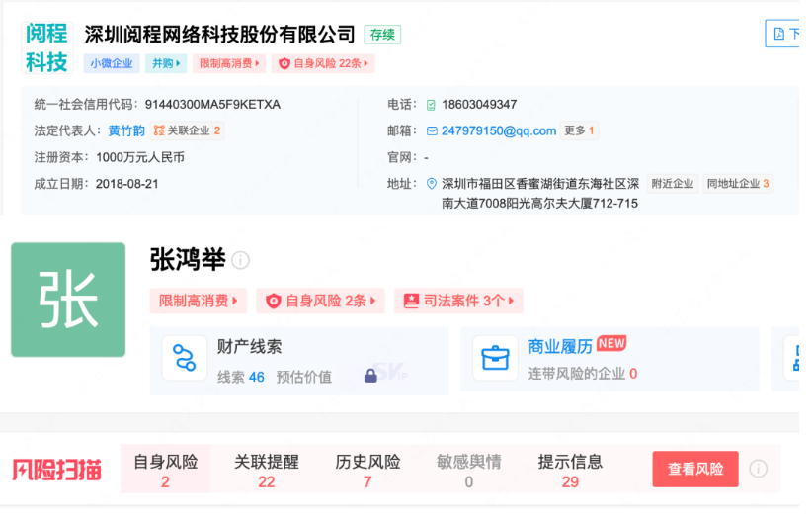The width and height of the screenshot is (812, 521).
Task: Click the 阅程科技 company logo
Action: pos(46,48)
